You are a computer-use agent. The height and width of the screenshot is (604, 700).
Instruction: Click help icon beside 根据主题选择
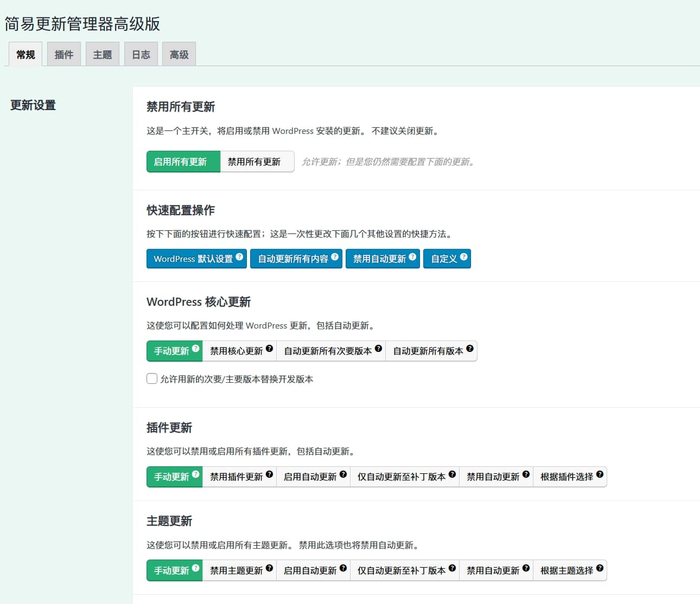click(600, 568)
